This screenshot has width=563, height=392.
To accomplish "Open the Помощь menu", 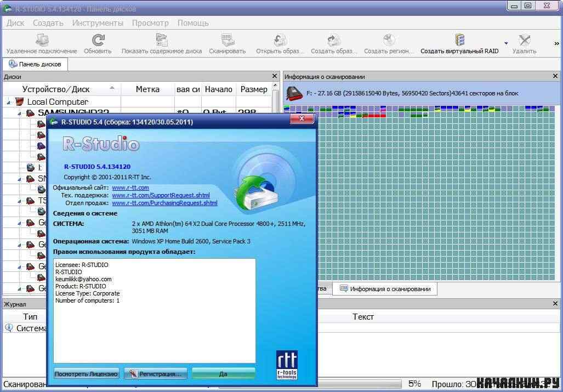I will coord(193,23).
